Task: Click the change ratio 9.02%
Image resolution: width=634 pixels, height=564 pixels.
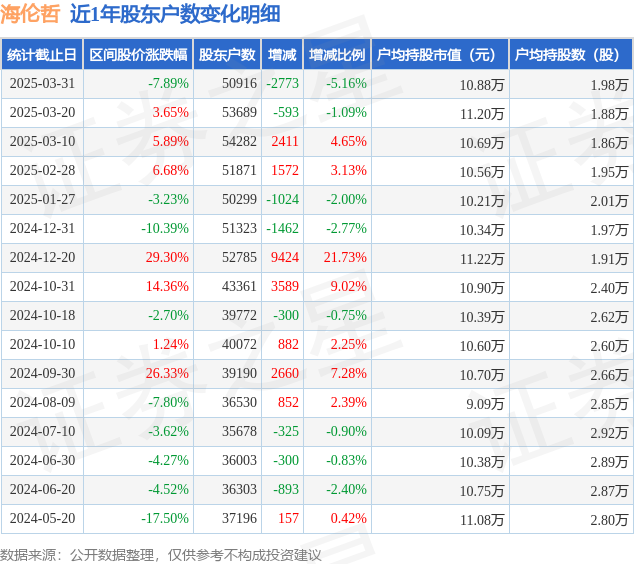Action: click(x=349, y=287)
